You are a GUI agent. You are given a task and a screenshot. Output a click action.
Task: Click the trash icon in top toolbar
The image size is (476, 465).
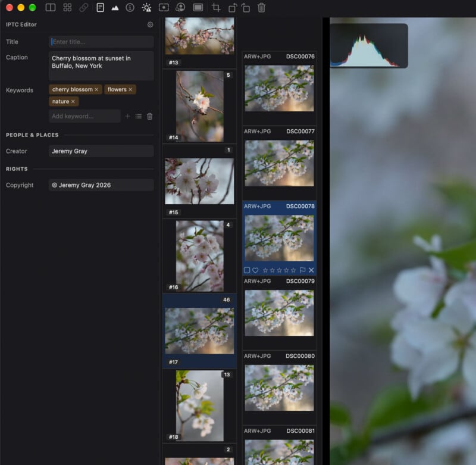(261, 8)
